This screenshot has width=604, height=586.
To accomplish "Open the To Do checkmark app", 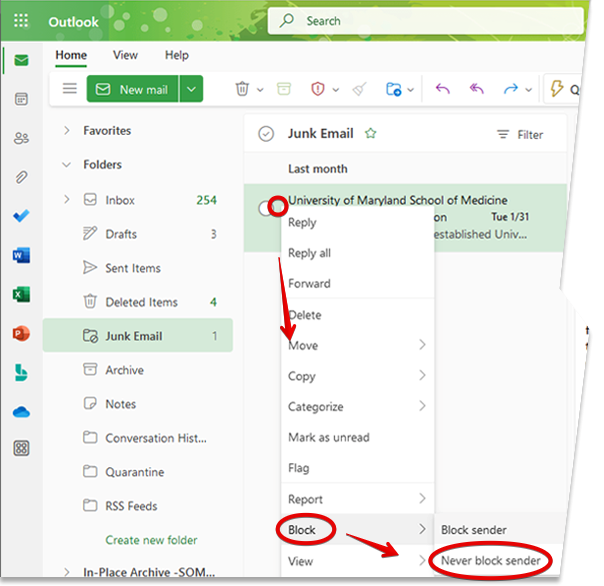I will click(21, 216).
